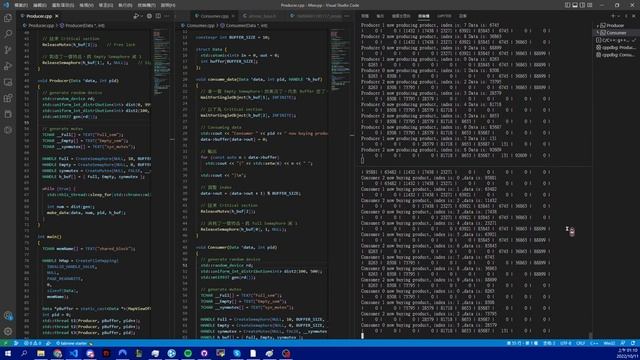Click the Consumer.cpp editor minimap
The height and width of the screenshot is (360, 640).
coord(340,59)
